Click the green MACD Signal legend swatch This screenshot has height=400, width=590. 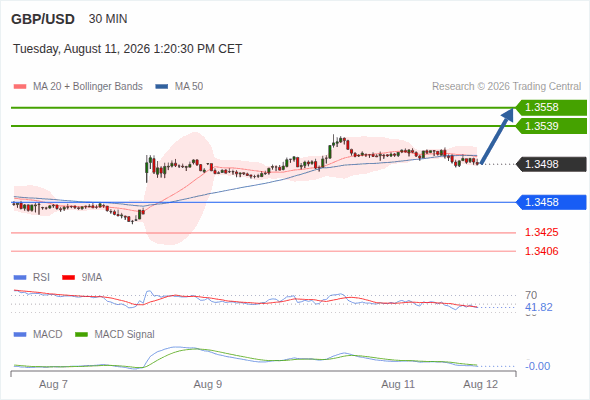(81, 335)
